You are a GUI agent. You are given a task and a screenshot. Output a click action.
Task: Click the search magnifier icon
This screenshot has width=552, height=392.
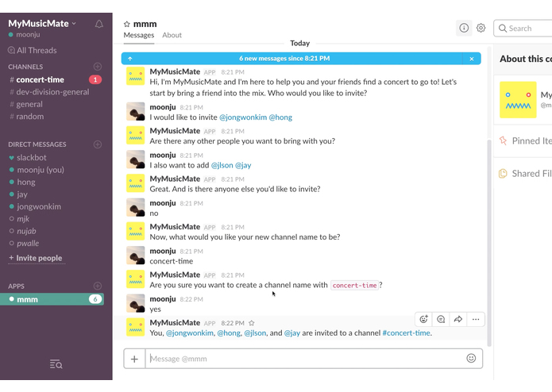(503, 29)
